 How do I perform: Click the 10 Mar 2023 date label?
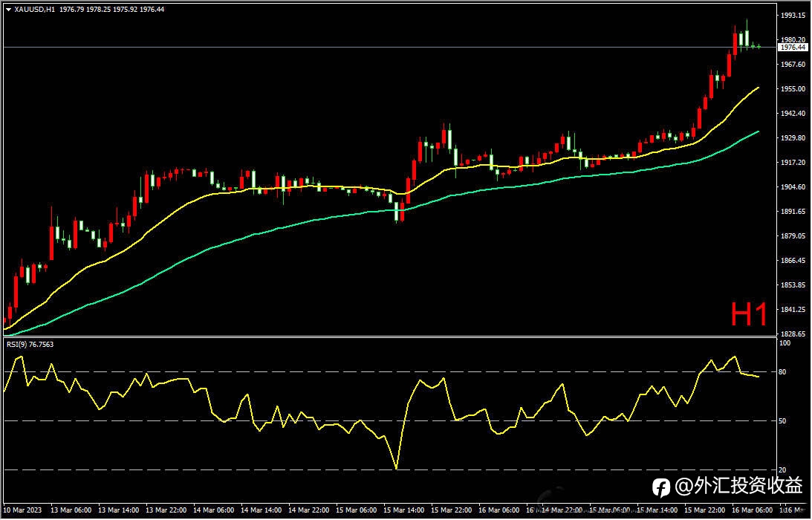point(23,510)
